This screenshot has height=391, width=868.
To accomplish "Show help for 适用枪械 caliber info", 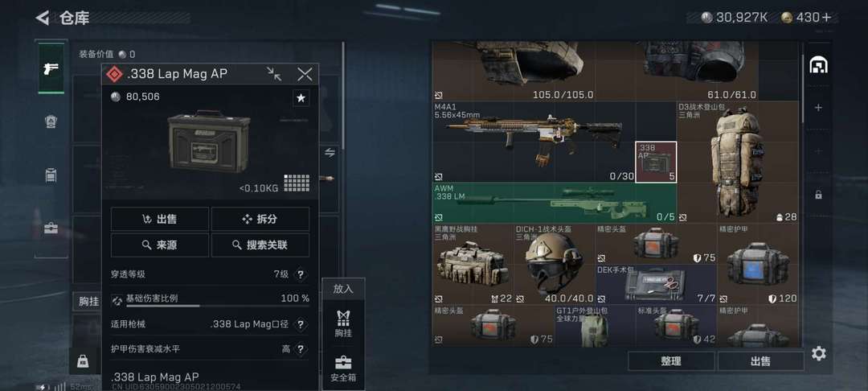I will click(x=301, y=324).
